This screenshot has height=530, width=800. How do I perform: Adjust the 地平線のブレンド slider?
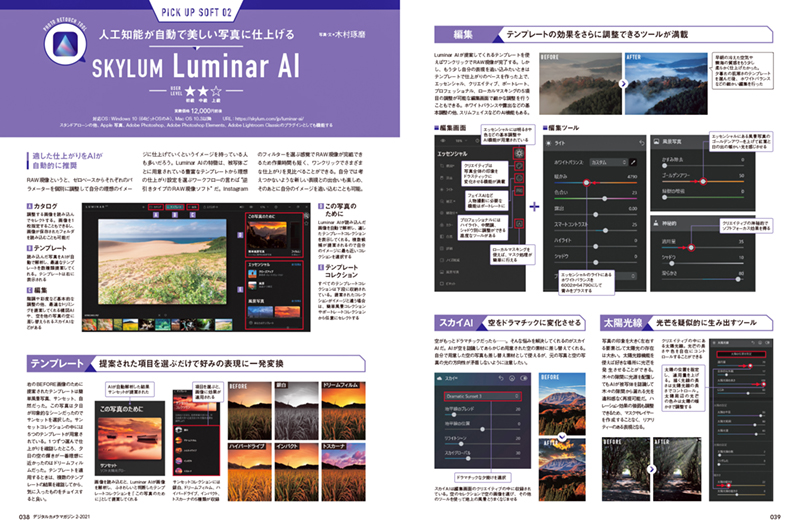point(482,415)
